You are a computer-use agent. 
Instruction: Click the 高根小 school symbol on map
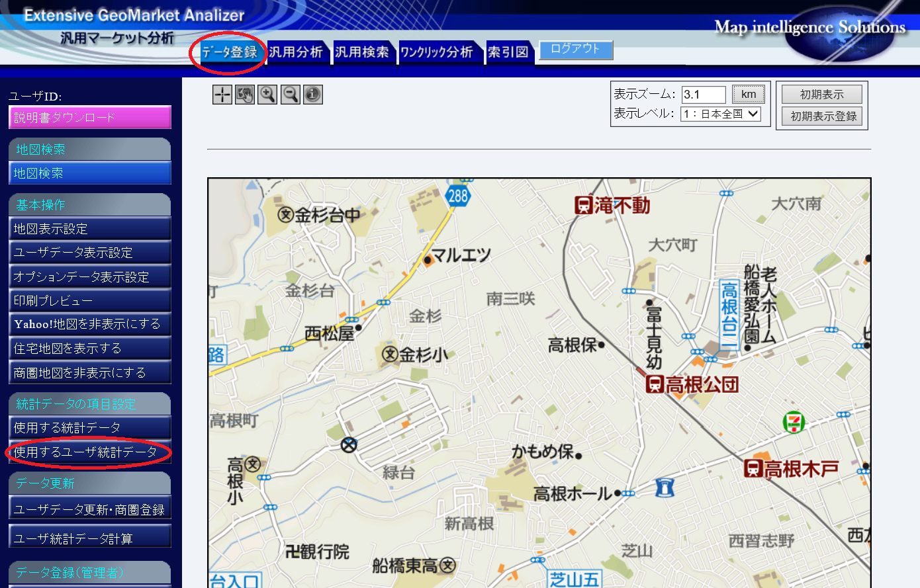252,464
